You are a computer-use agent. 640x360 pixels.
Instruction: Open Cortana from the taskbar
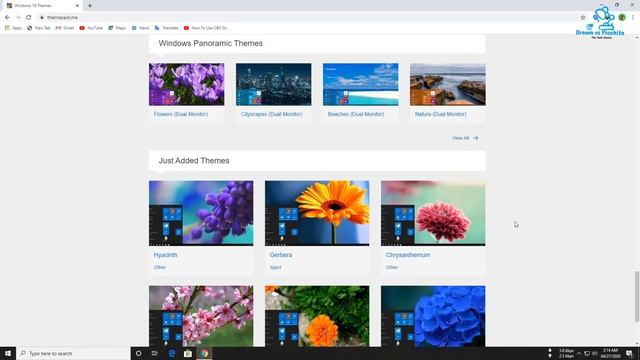coord(138,353)
